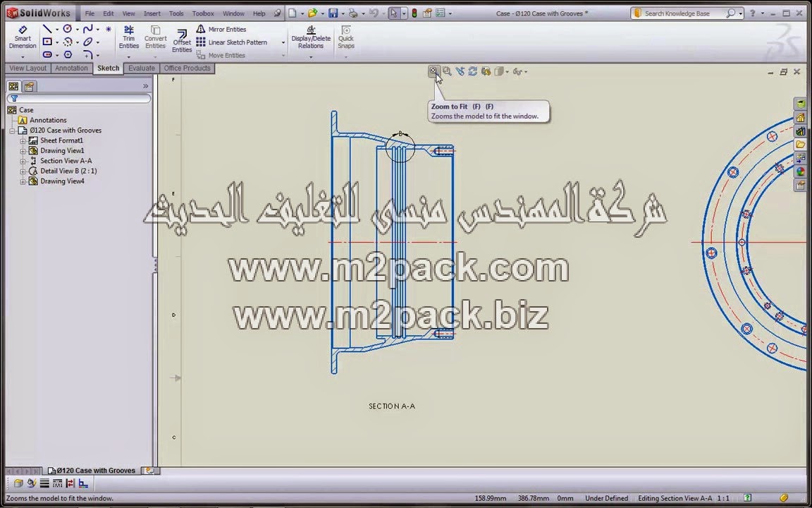
Task: Select the Slot sketch tool
Action: [47, 54]
